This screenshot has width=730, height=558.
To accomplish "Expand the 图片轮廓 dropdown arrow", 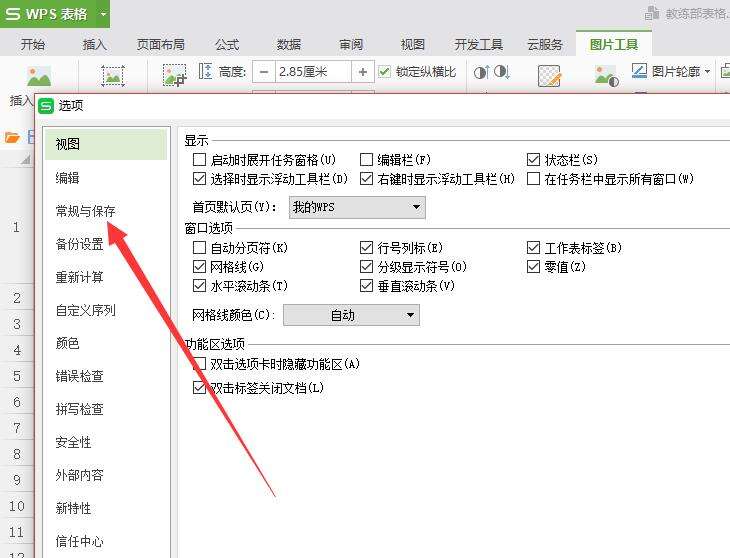I will (x=708, y=71).
